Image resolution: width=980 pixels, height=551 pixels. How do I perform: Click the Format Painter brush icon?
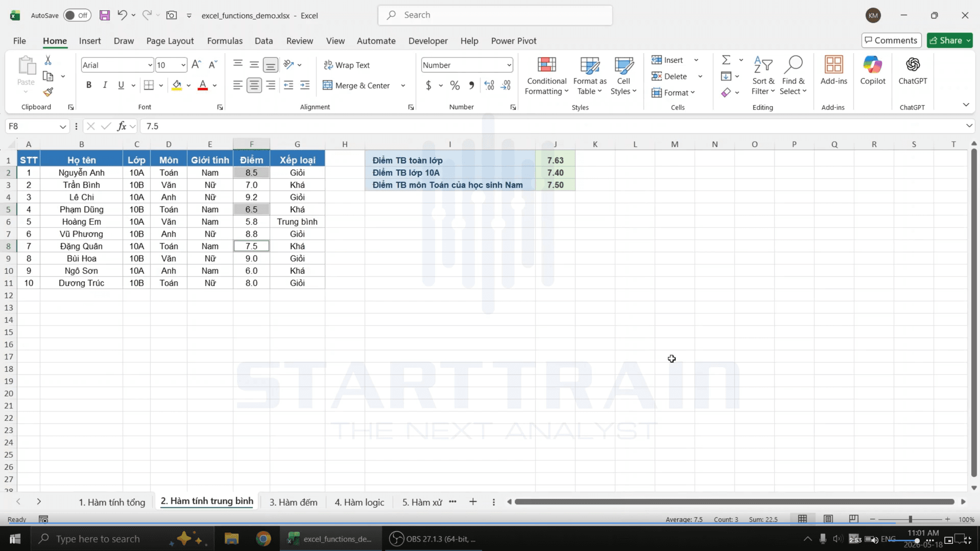pyautogui.click(x=48, y=92)
